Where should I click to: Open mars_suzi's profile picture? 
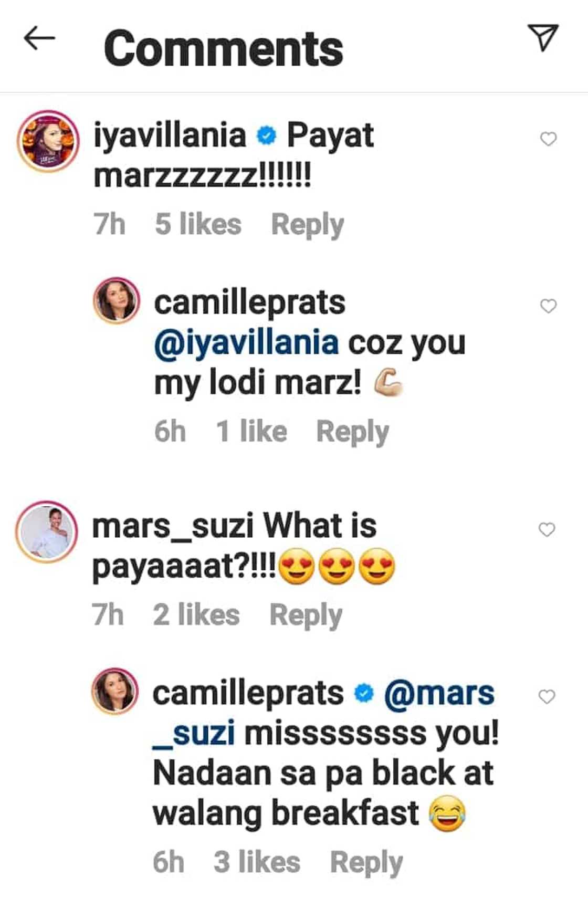tap(46, 531)
